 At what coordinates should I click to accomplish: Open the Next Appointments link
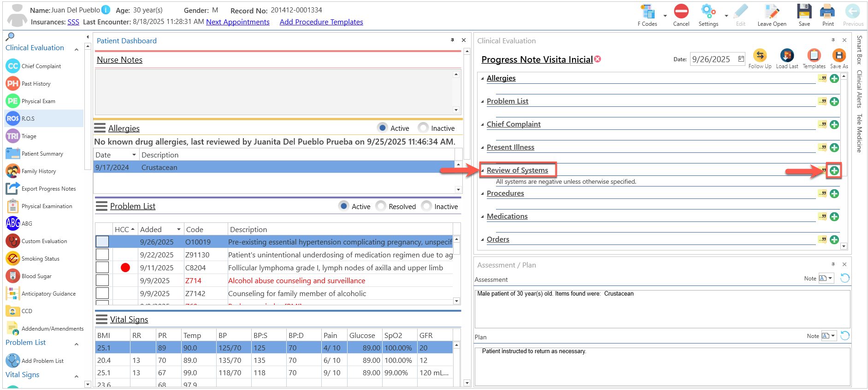pyautogui.click(x=238, y=22)
